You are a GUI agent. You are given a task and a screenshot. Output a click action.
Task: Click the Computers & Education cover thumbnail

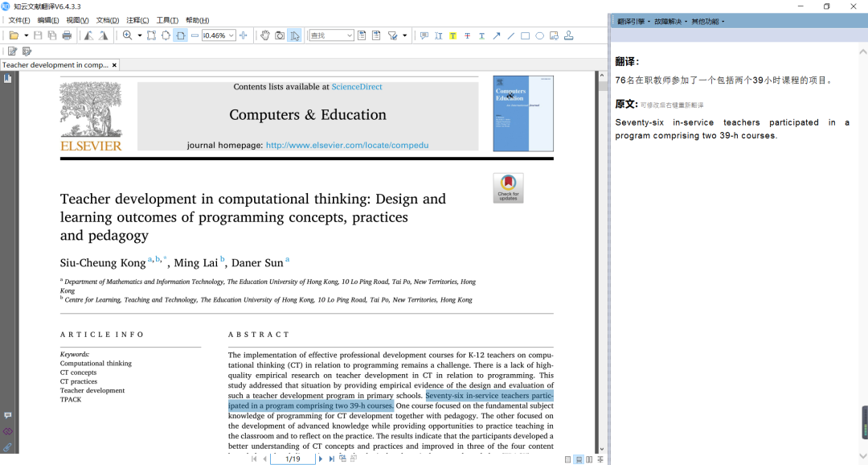click(523, 113)
